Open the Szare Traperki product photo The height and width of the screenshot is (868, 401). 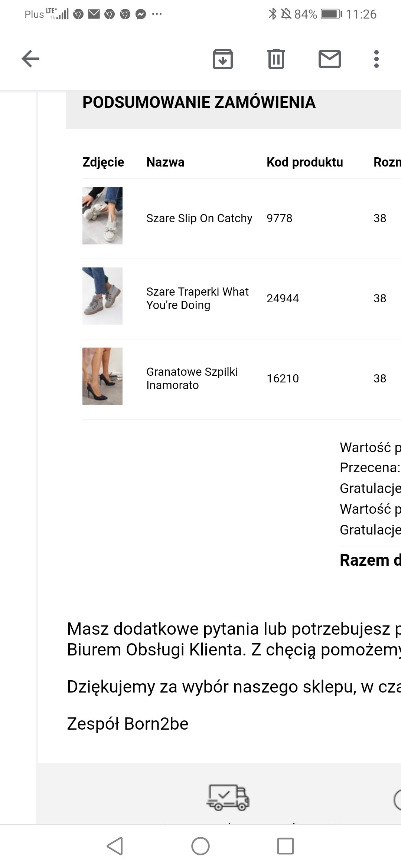point(102,296)
